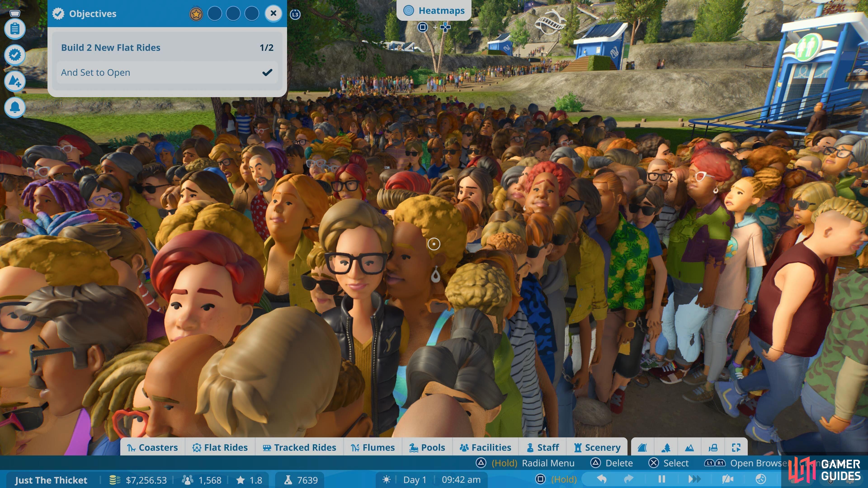The image size is (868, 488).
Task: Open the objectives badge icon in sidebar
Action: click(x=14, y=54)
